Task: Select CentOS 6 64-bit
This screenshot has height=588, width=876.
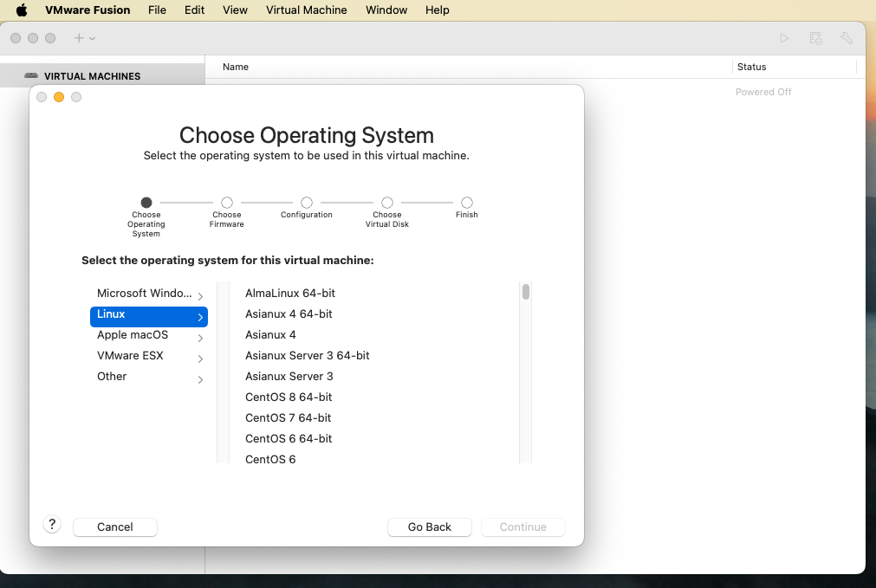Action: tap(289, 439)
